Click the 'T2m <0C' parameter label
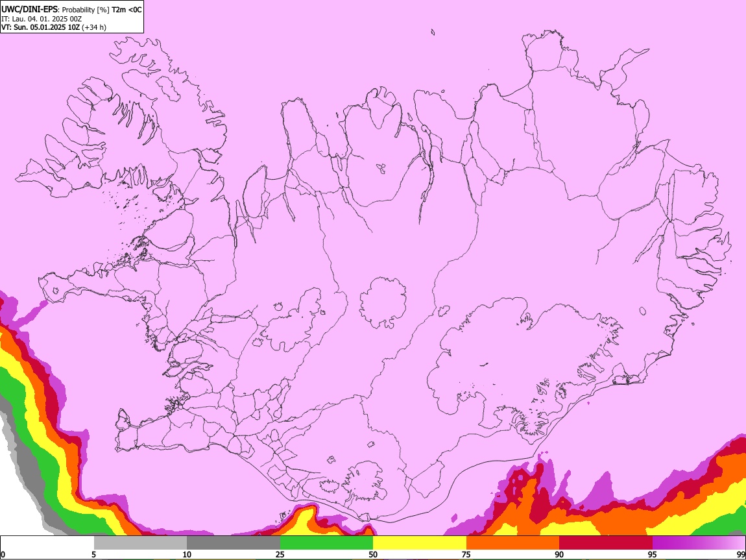Image resolution: width=746 pixels, height=560 pixels. pyautogui.click(x=126, y=10)
